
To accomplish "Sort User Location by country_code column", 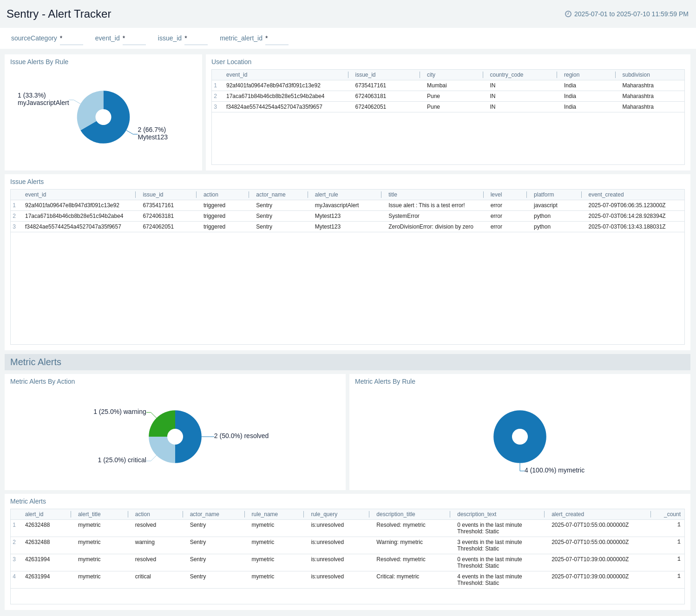I will tap(506, 75).
